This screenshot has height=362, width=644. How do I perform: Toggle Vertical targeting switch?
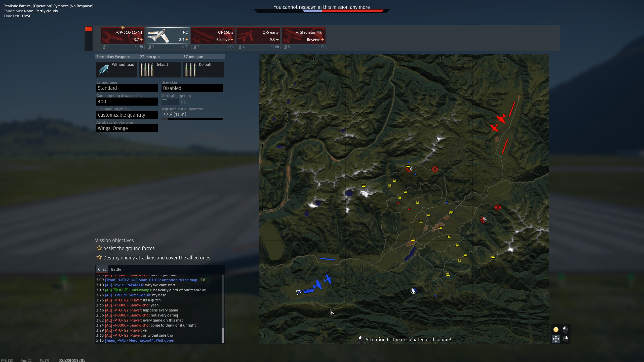170,102
